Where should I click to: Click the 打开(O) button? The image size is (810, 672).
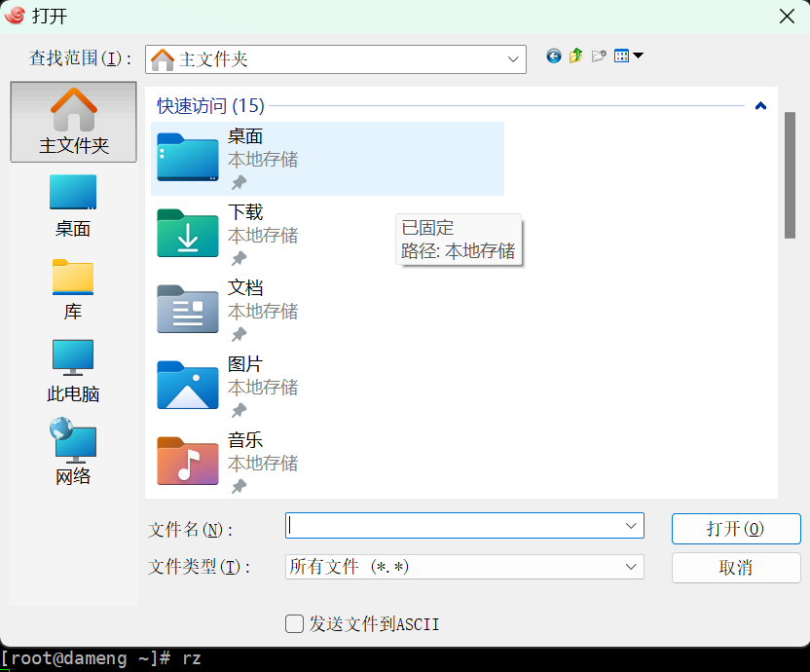[x=736, y=529]
